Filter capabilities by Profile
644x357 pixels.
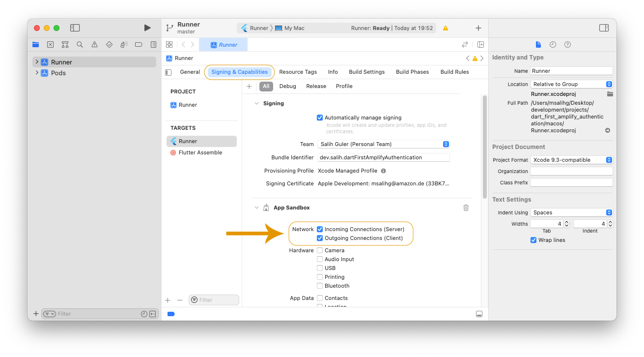[x=344, y=86]
